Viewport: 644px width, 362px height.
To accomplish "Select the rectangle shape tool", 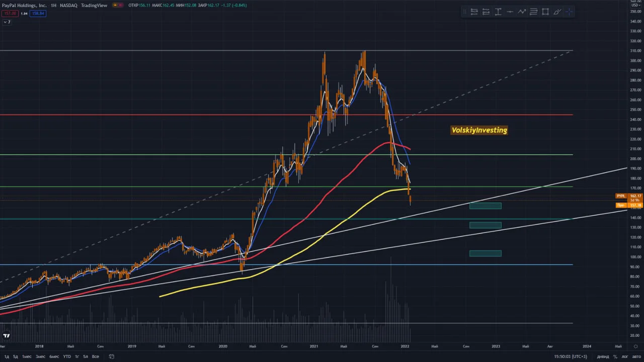I will point(545,12).
